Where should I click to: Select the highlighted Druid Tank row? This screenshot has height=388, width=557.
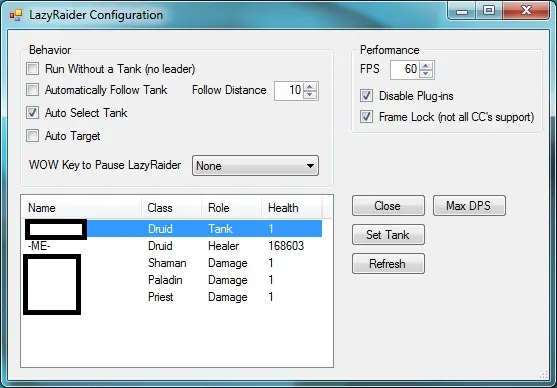[172, 228]
